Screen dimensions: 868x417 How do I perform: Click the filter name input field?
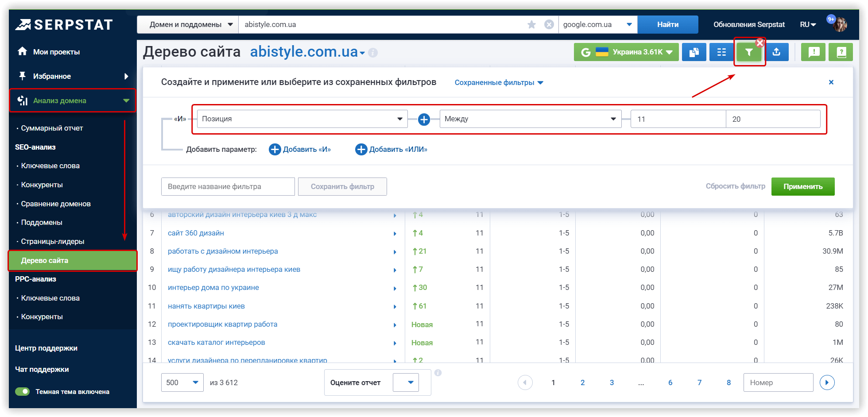click(x=228, y=187)
